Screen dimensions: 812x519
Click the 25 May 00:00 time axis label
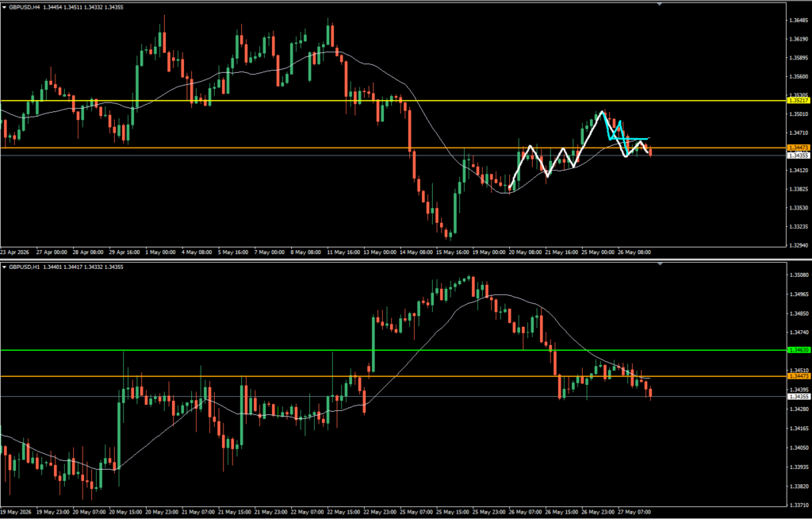[597, 252]
